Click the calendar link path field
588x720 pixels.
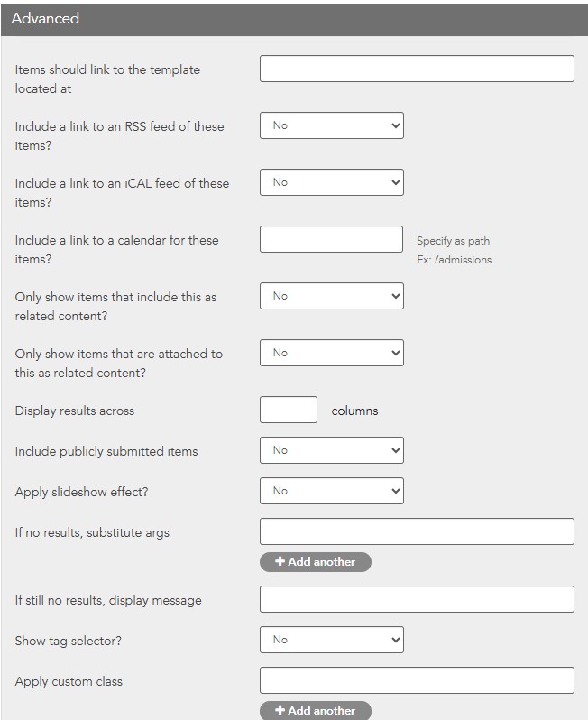coord(331,240)
